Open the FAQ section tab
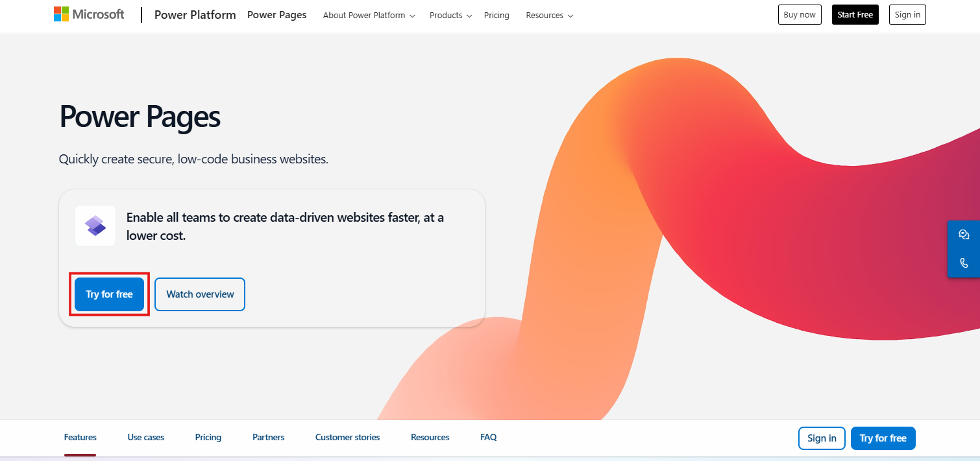 488,437
